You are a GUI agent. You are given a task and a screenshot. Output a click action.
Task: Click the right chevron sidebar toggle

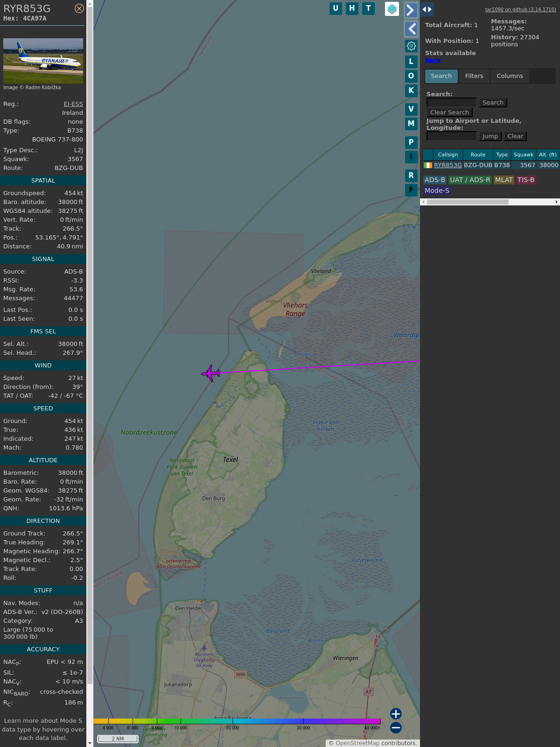point(411,10)
